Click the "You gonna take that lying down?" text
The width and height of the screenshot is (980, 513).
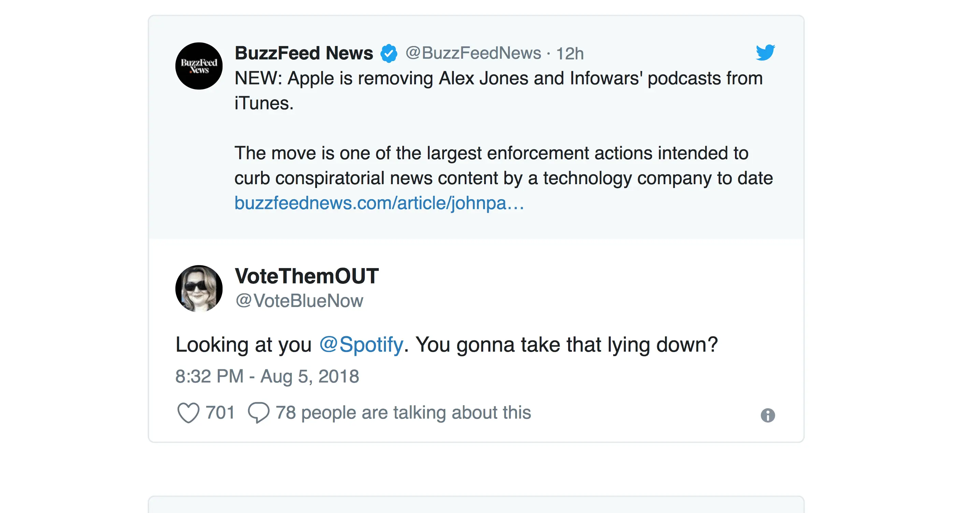point(566,345)
